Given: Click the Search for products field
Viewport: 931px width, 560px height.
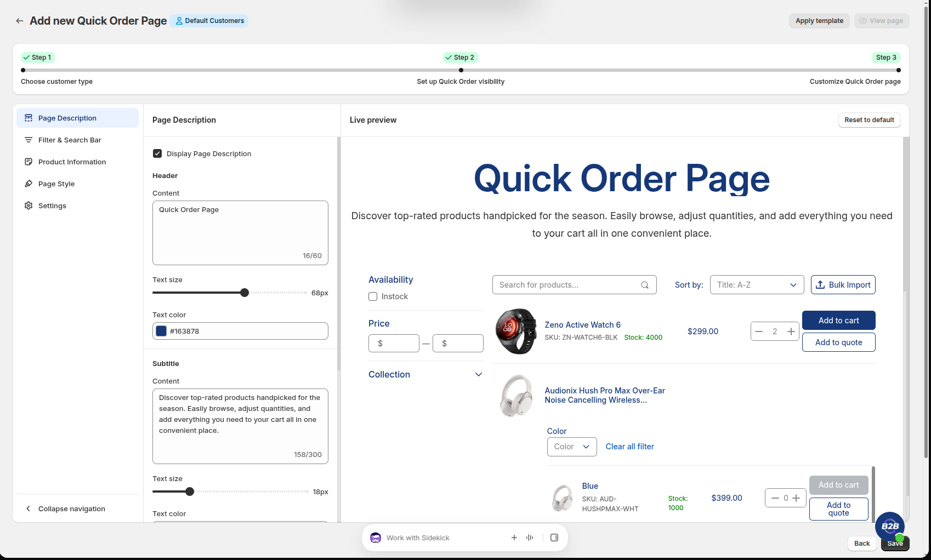Looking at the screenshot, I should point(574,285).
